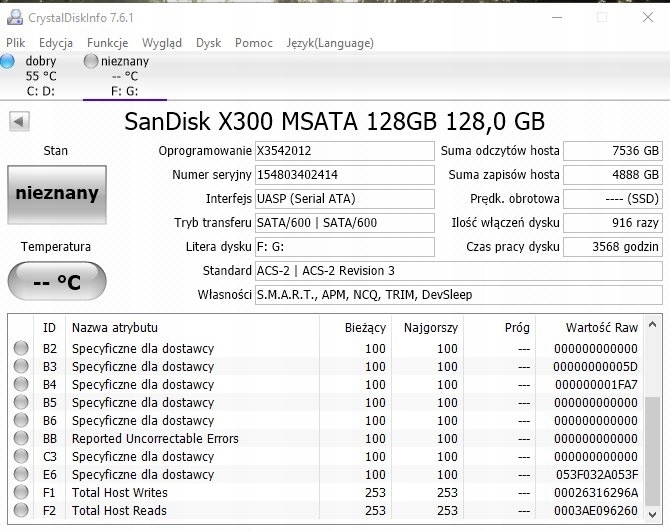
Task: Click the Numer seryjny value field
Action: (344, 175)
